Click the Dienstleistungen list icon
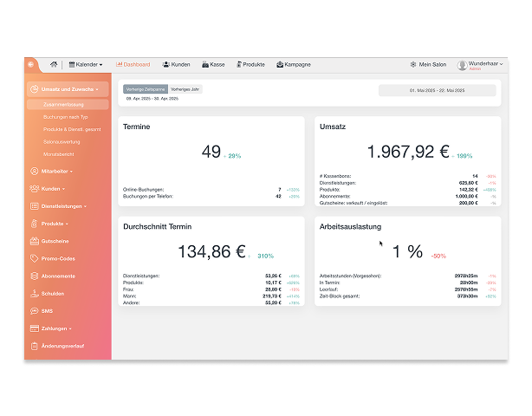 [x=35, y=206]
